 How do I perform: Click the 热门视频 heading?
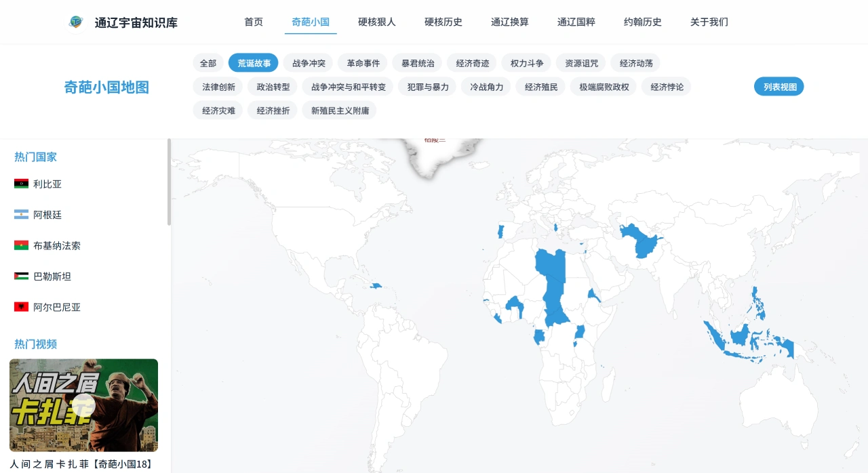[x=36, y=344]
